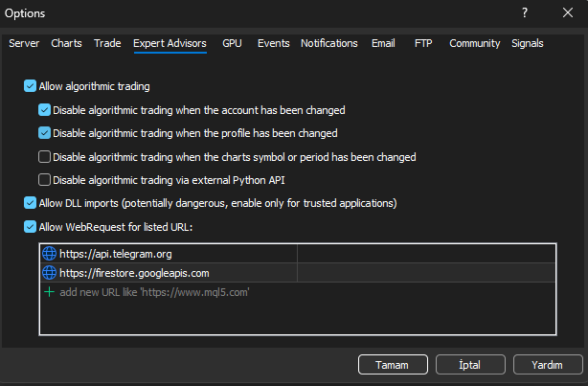The width and height of the screenshot is (588, 386).
Task: Uncheck disable trading when profile changed
Action: click(x=44, y=133)
